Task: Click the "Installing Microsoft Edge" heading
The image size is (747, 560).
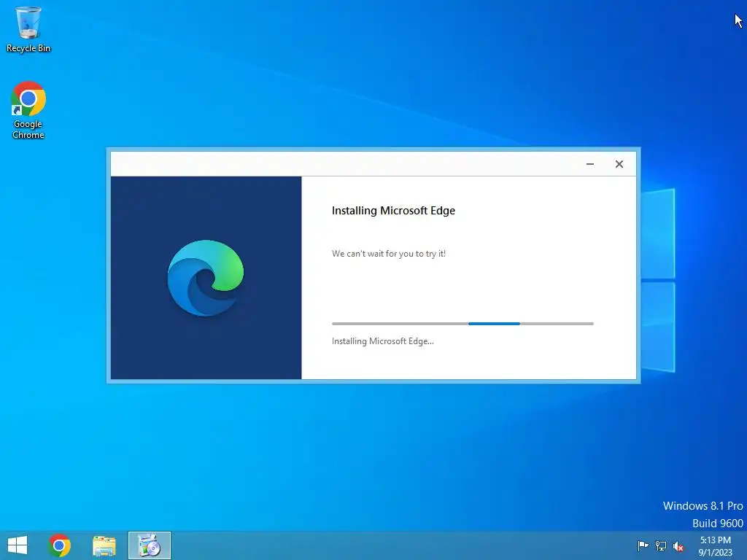Action: 393,211
